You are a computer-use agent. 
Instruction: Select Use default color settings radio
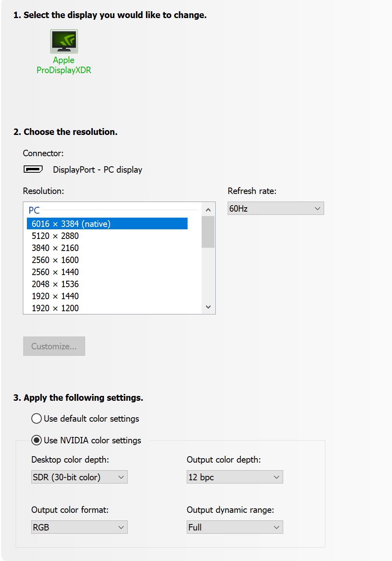(x=37, y=418)
